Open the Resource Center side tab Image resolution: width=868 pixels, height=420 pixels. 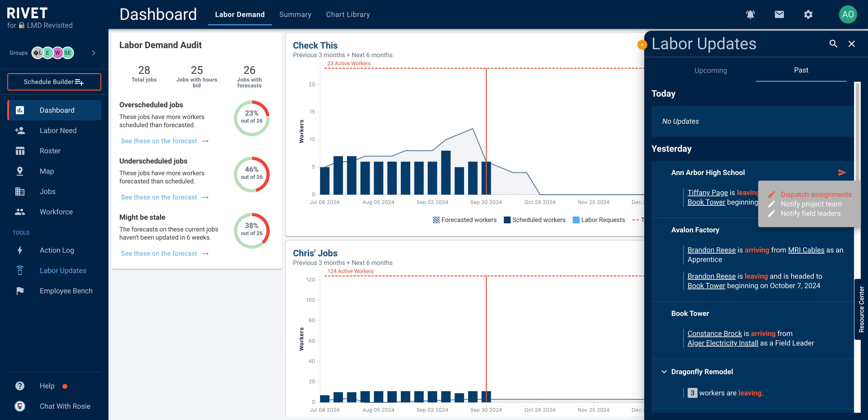click(x=861, y=309)
